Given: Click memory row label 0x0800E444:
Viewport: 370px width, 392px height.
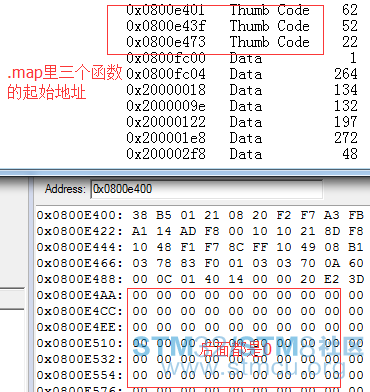Looking at the screenshot, I should tap(80, 247).
